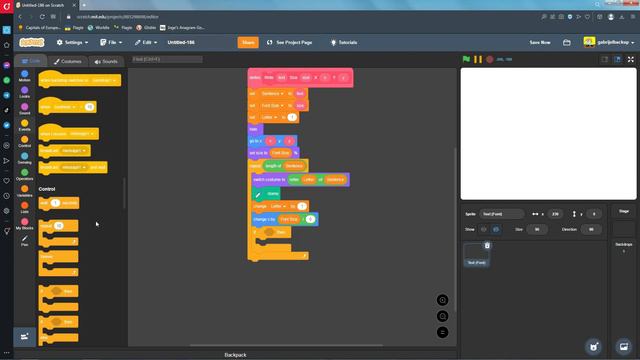Open Font Size variable dropdown in set block
This screenshot has width=640, height=360.
[272, 106]
